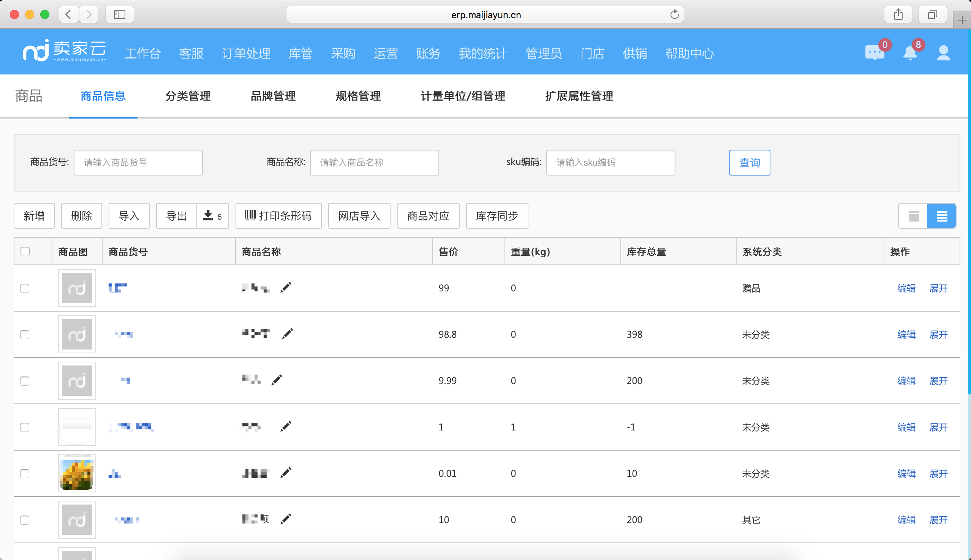Reload the page in Safari
Viewport: 971px width, 560px height.
pos(674,14)
